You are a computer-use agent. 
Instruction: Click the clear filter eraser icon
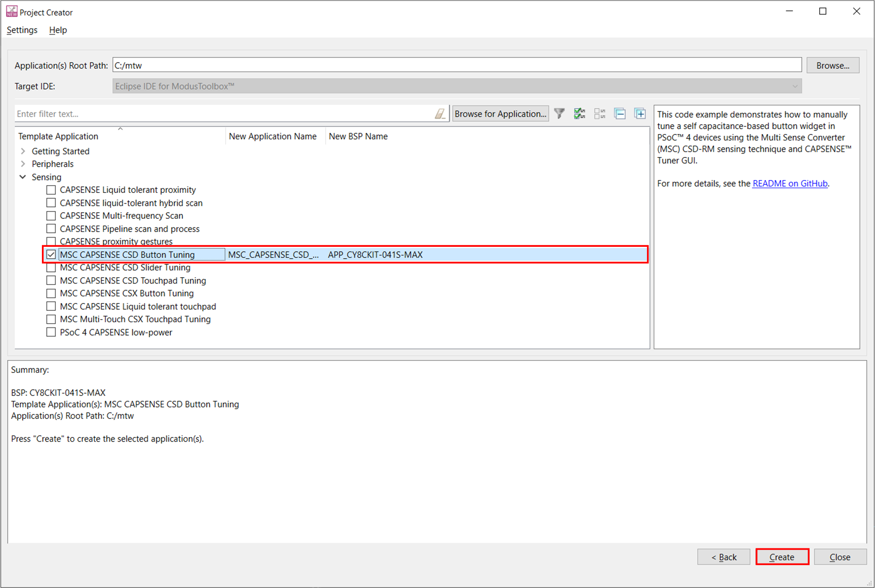pos(440,114)
